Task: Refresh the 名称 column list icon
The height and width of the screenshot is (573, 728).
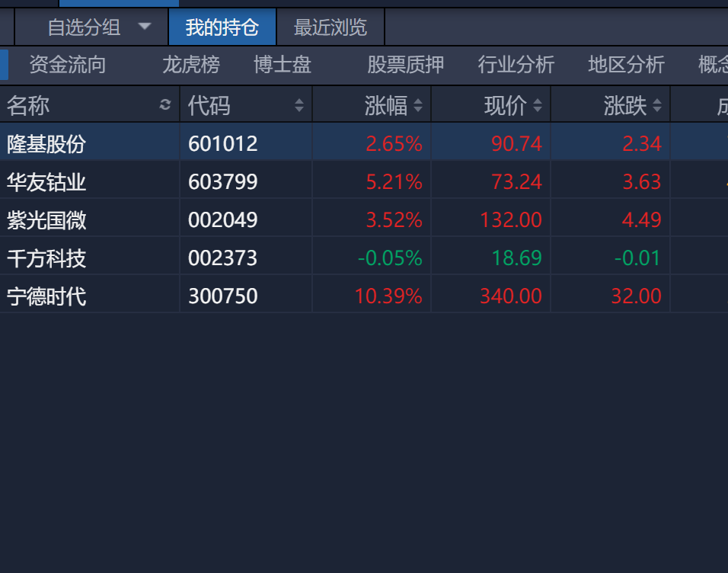Action: click(164, 104)
